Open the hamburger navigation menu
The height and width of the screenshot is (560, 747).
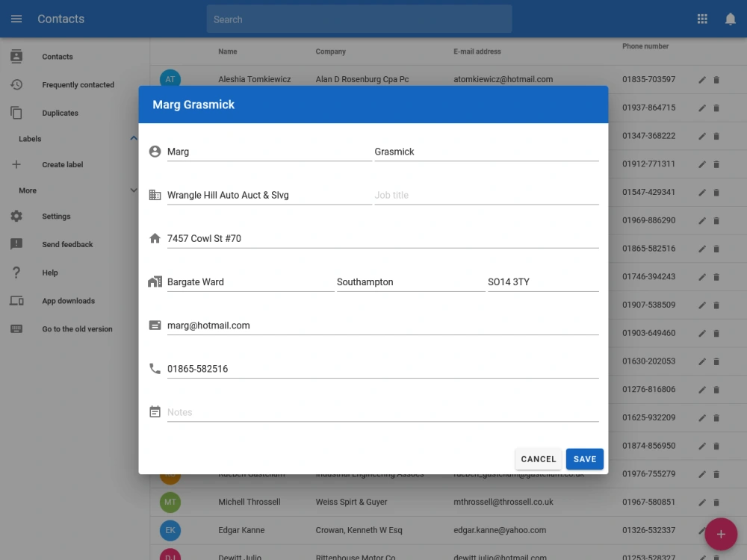pos(16,19)
